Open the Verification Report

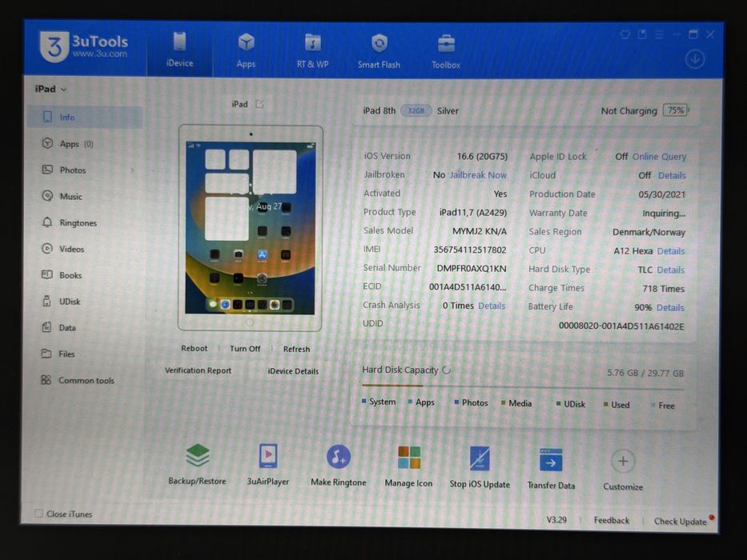(x=199, y=370)
